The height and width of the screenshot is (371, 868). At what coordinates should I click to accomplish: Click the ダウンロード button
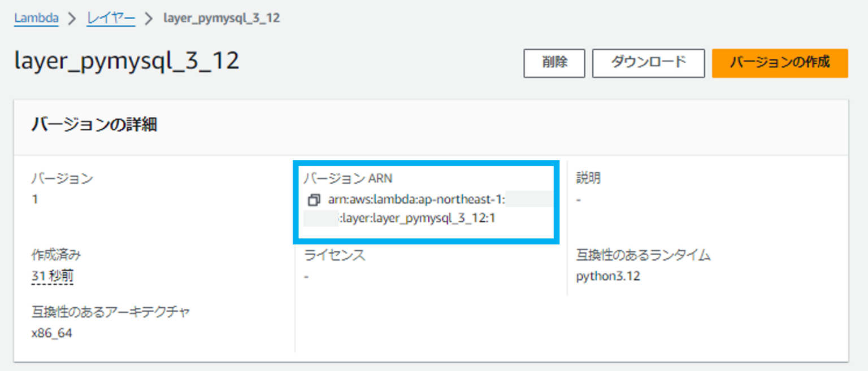(648, 63)
